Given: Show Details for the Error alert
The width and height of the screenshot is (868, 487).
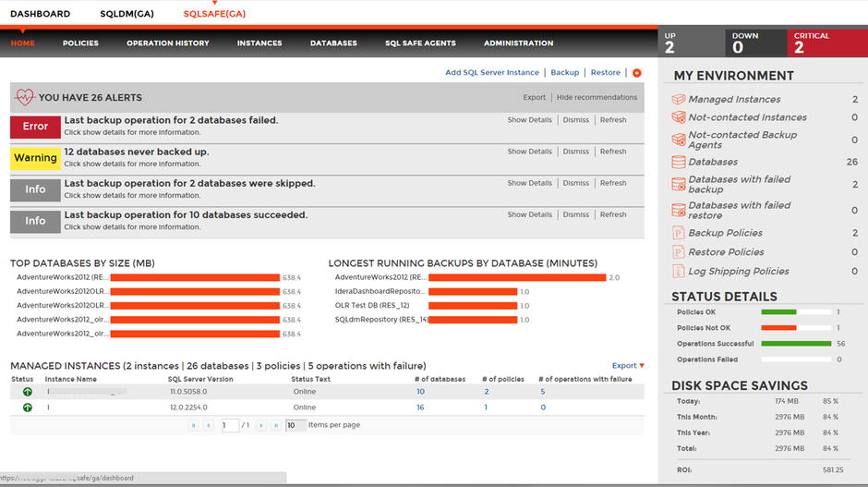Looking at the screenshot, I should point(530,120).
